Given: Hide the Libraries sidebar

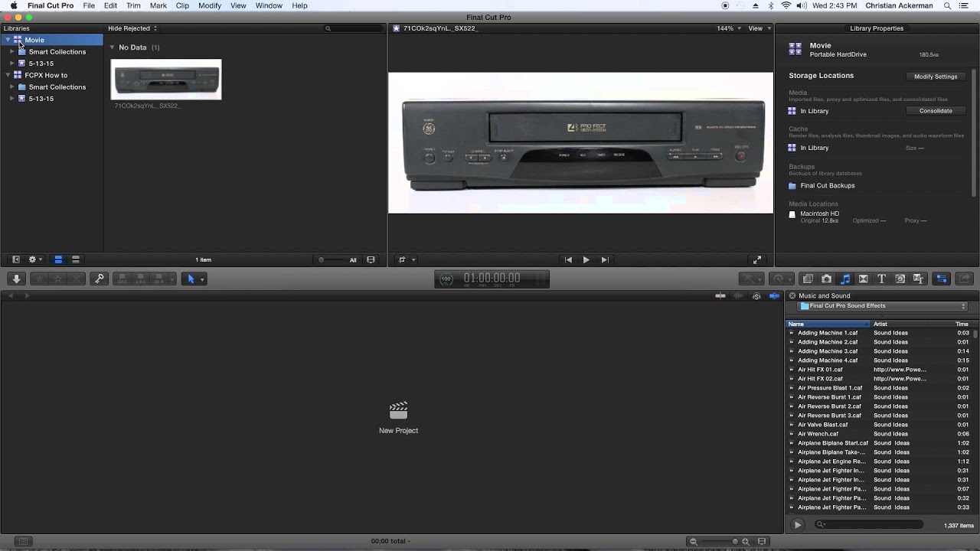Looking at the screenshot, I should pos(15,260).
